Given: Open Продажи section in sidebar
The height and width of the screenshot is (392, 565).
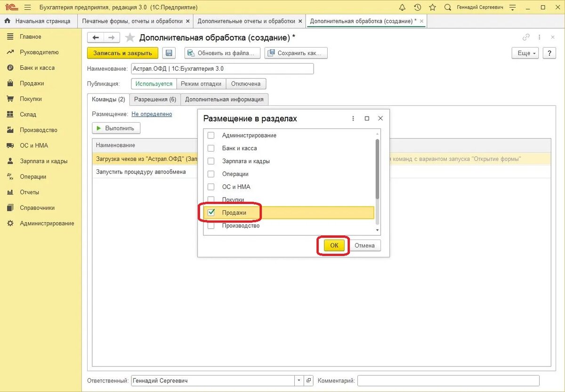Looking at the screenshot, I should (x=32, y=83).
